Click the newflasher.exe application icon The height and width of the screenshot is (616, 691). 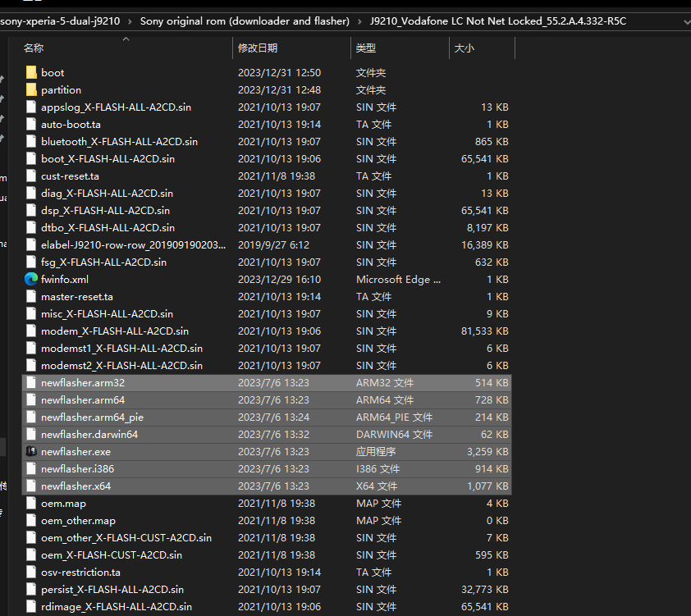tap(31, 452)
